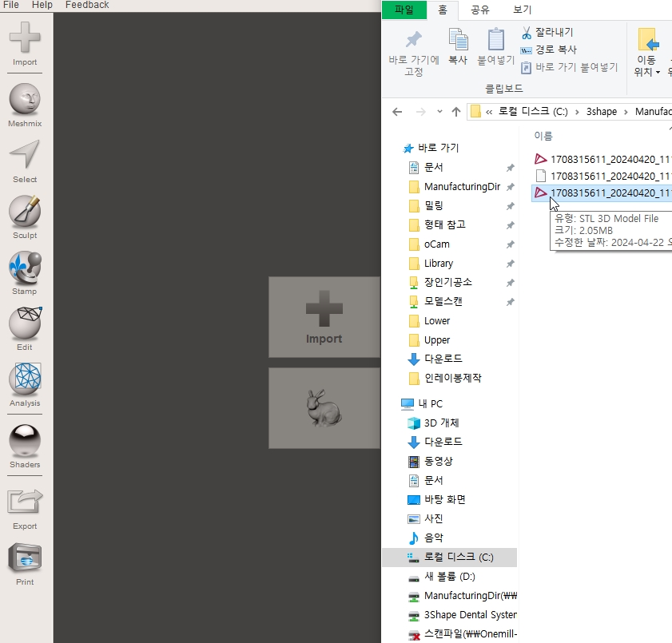Open the Analysis tool
672x643 pixels.
[25, 385]
